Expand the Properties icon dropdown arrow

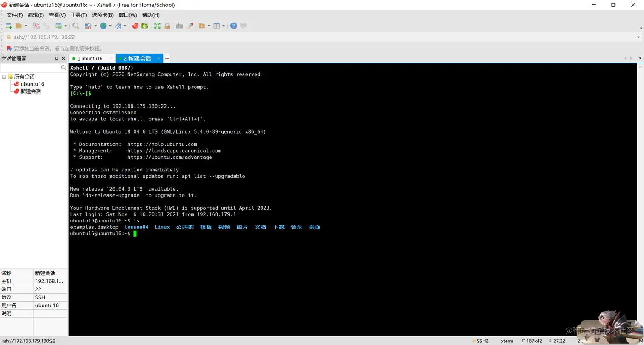[x=65, y=26]
